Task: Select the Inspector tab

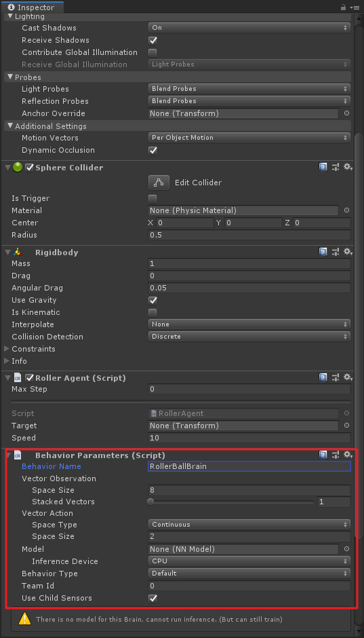Action: point(32,7)
